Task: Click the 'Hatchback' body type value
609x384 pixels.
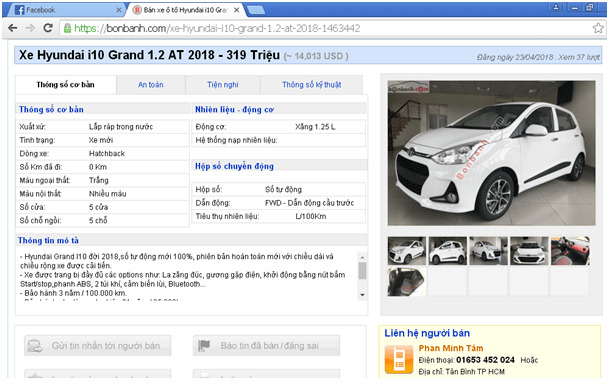Action: click(107, 153)
